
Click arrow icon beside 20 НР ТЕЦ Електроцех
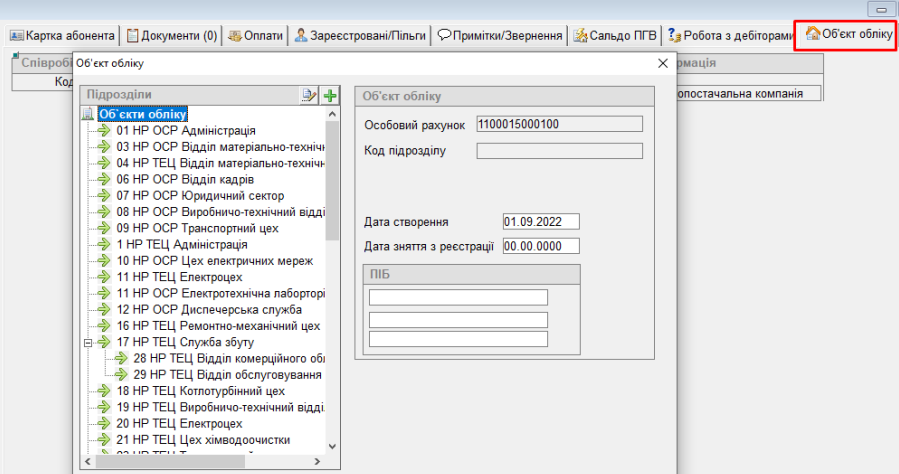pyautogui.click(x=105, y=424)
